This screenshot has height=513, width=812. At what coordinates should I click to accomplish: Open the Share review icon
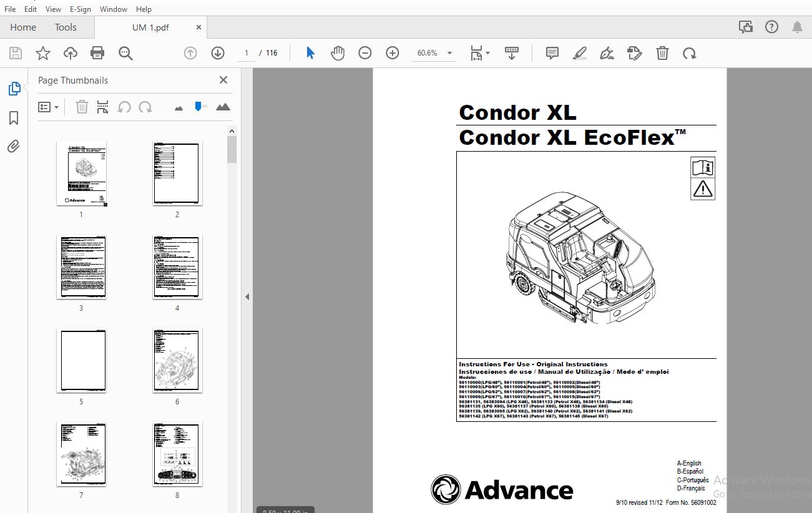[745, 27]
